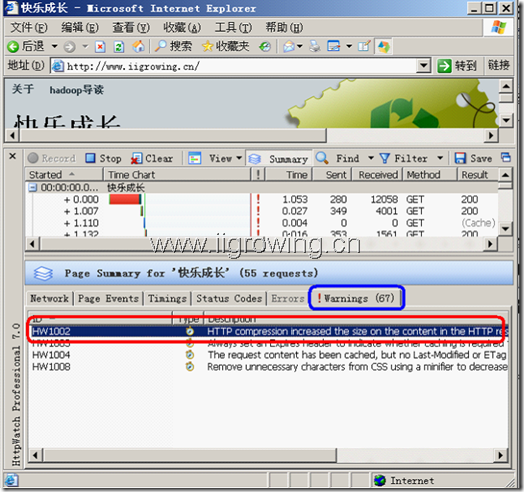
Task: Go to the Home page icon
Action: coord(138,46)
